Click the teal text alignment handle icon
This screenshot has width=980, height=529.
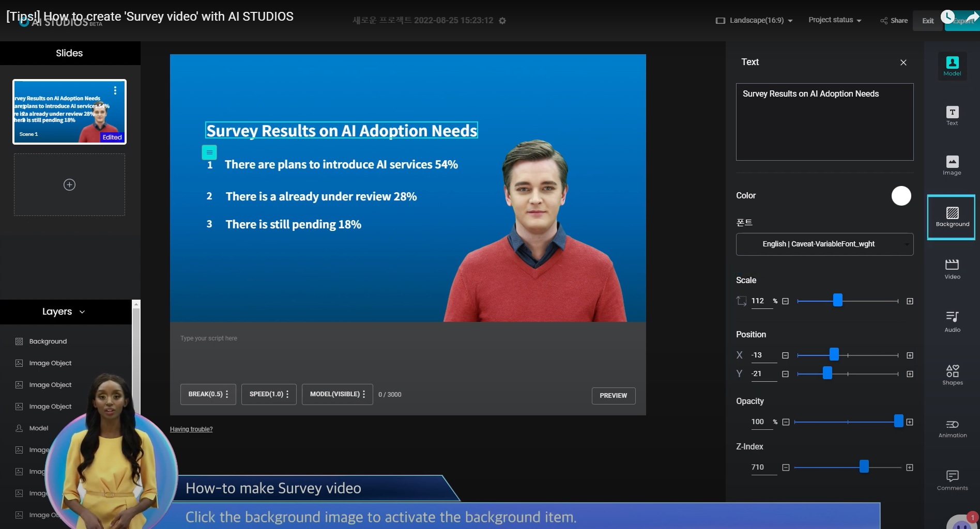(x=209, y=152)
